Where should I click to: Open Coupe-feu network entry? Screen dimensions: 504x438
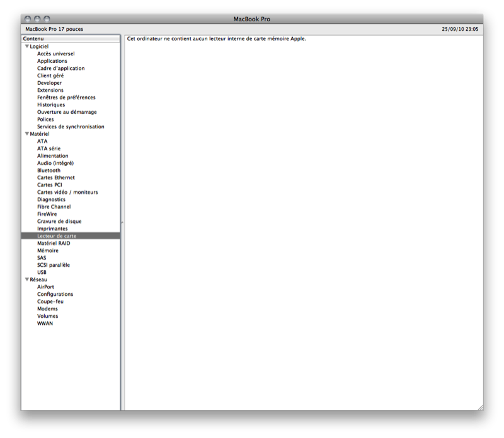click(x=50, y=301)
